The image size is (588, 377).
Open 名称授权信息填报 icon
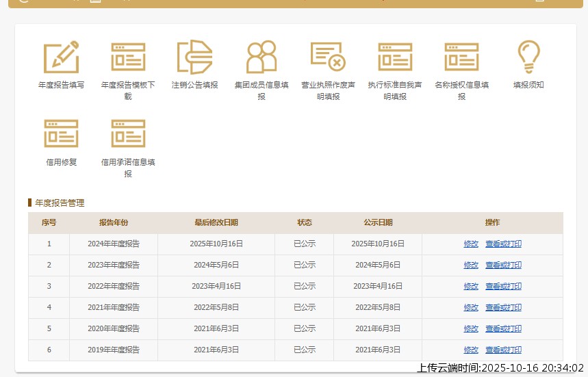(461, 57)
